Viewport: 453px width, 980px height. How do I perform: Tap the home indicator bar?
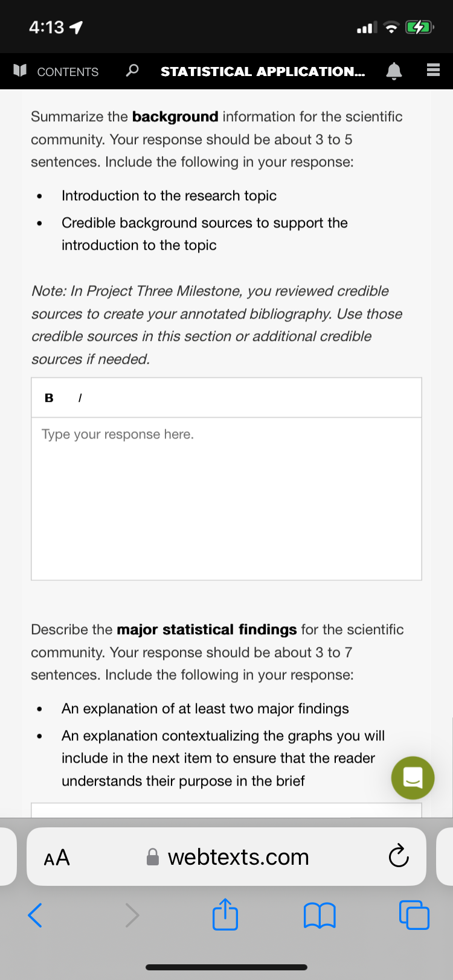(x=226, y=967)
